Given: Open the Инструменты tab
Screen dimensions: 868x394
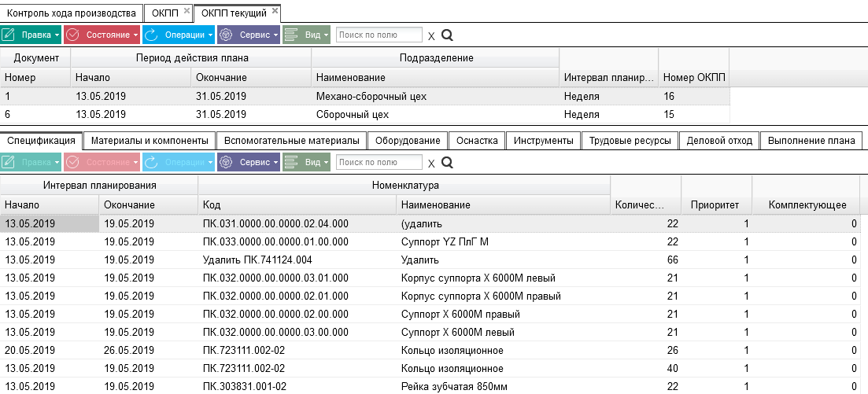Looking at the screenshot, I should point(544,141).
